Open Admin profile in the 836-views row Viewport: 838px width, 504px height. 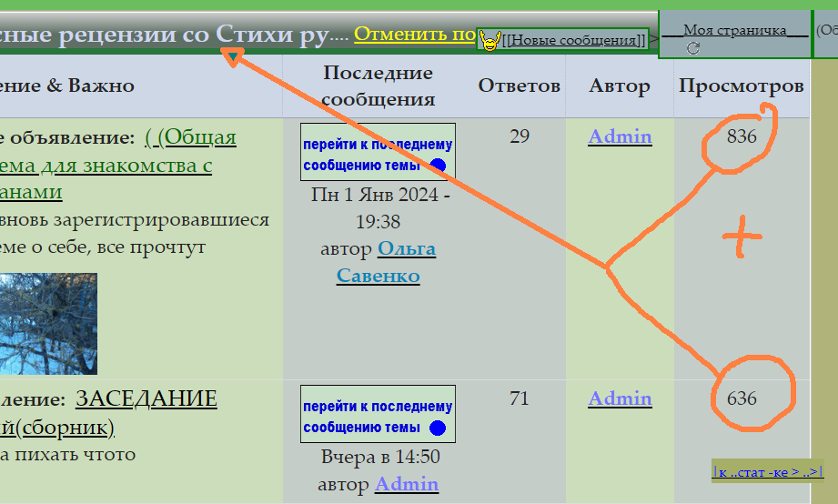pos(620,136)
